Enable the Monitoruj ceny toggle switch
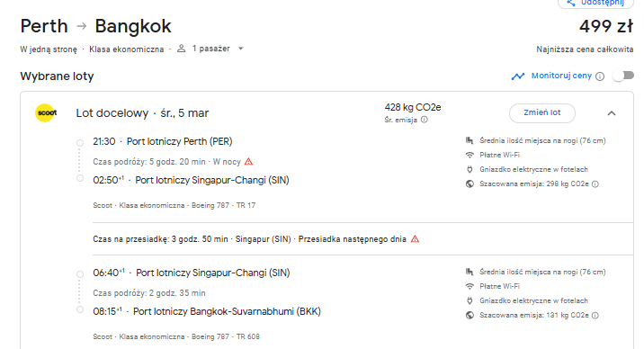 623,76
